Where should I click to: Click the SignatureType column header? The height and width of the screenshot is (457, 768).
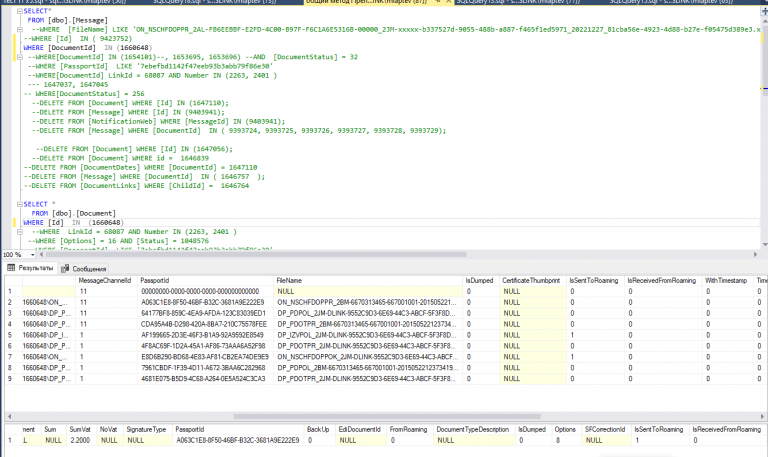tap(146, 428)
